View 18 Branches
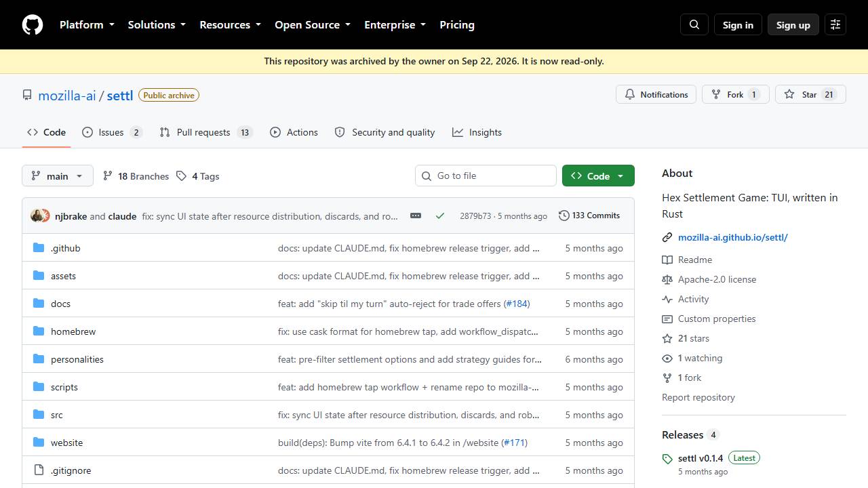Viewport: 868px width, 488px height. tap(136, 176)
